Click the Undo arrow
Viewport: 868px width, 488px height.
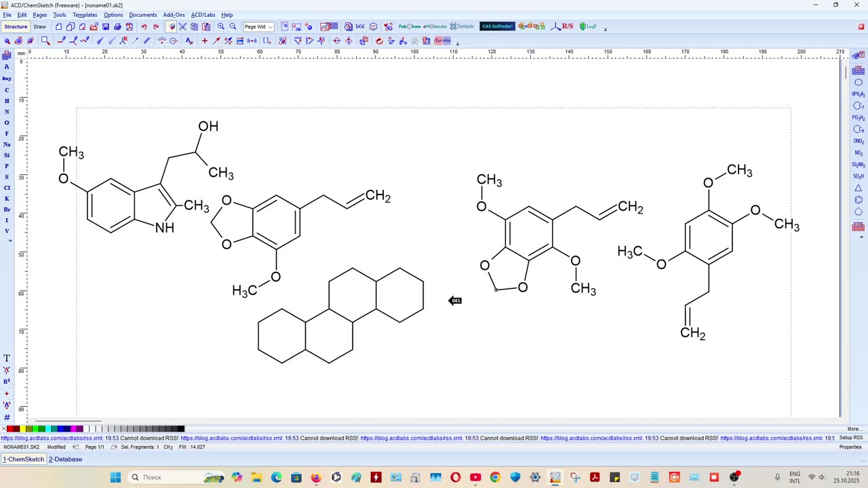click(144, 27)
